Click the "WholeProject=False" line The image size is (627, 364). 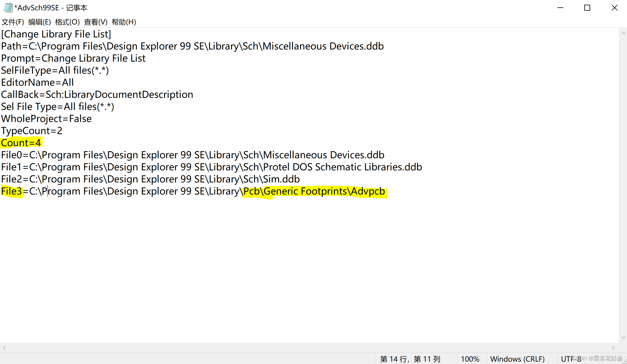(x=46, y=119)
